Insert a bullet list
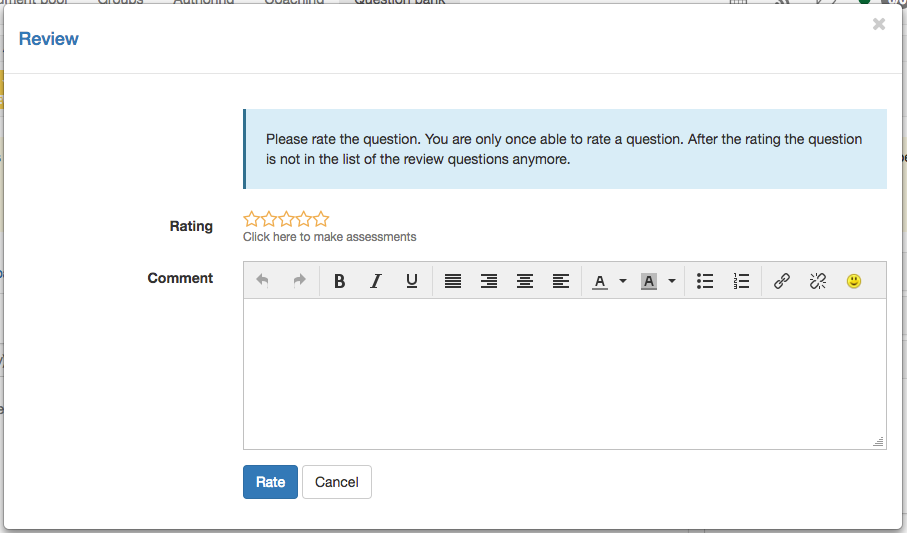Screen dimensions: 907x533 [x=705, y=282]
